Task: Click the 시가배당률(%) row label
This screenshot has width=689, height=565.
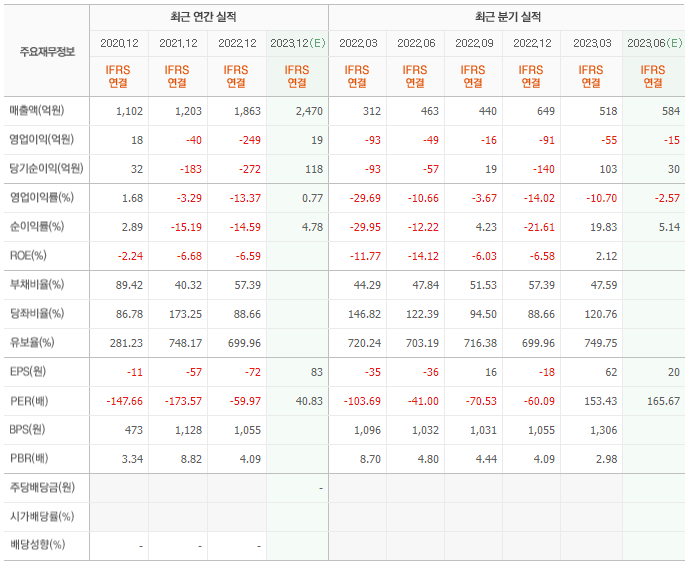Action: pos(42,516)
